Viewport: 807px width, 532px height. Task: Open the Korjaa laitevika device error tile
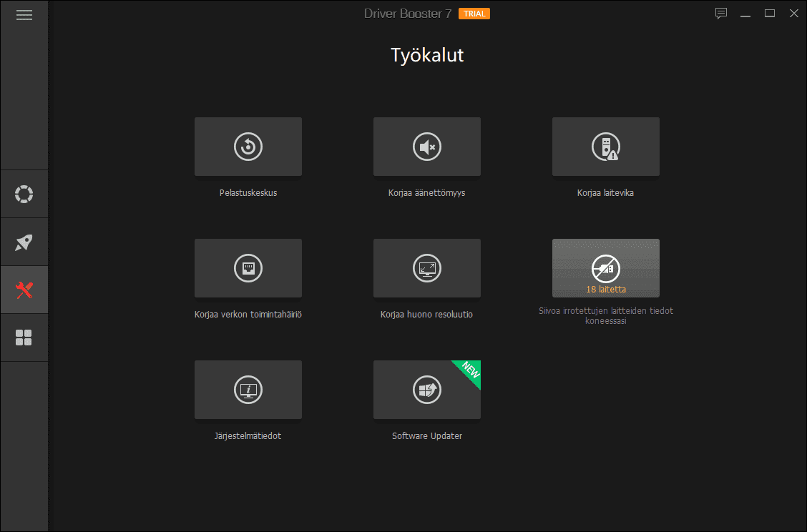pyautogui.click(x=606, y=147)
